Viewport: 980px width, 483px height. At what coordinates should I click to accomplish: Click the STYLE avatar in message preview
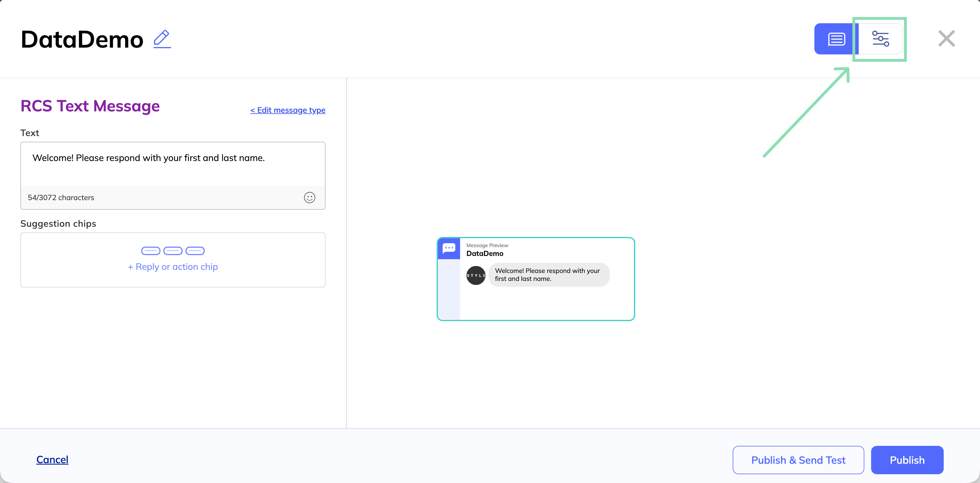click(476, 275)
